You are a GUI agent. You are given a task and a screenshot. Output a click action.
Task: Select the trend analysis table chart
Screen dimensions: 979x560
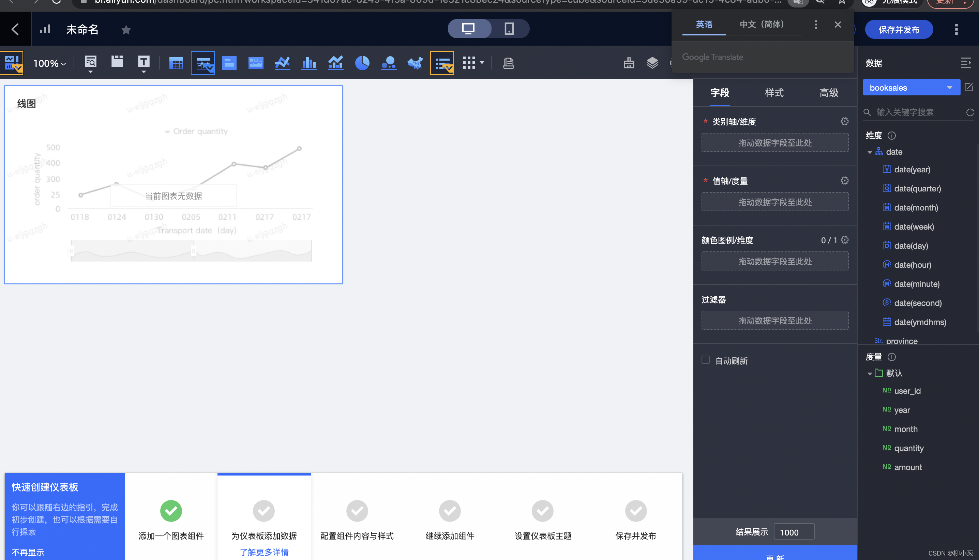coord(203,63)
